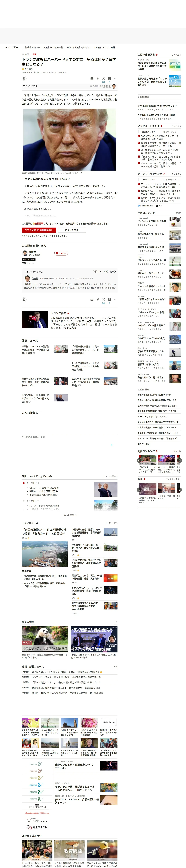The image size is (186, 868).
Task: Open トップページへ link beside トップニュース
Action: click(x=111, y=523)
